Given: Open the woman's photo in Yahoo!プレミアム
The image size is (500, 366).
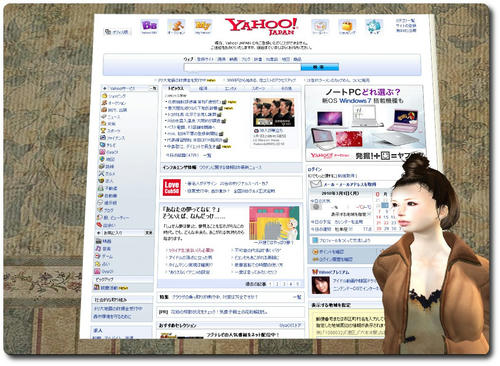Looking at the screenshot, I should 321,285.
